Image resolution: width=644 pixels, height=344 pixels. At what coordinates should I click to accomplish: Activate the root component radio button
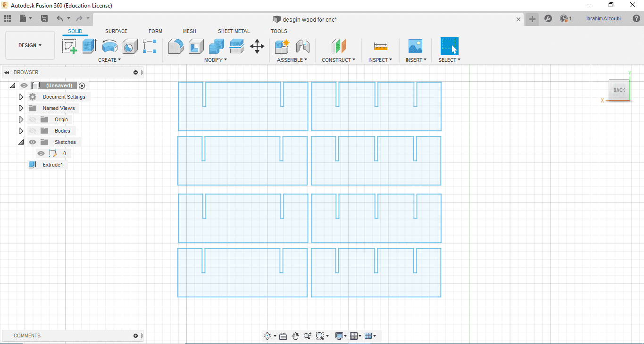(x=82, y=85)
